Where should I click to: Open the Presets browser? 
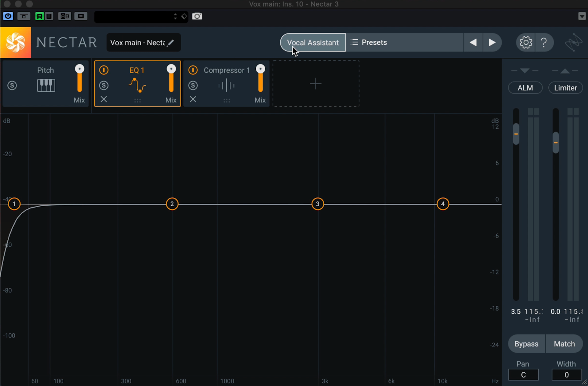coord(404,43)
